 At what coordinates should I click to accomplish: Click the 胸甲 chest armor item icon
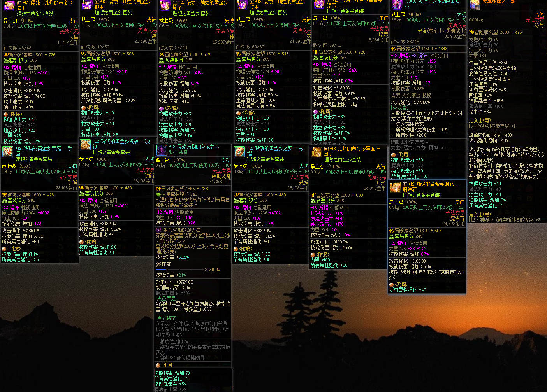[x=242, y=5]
